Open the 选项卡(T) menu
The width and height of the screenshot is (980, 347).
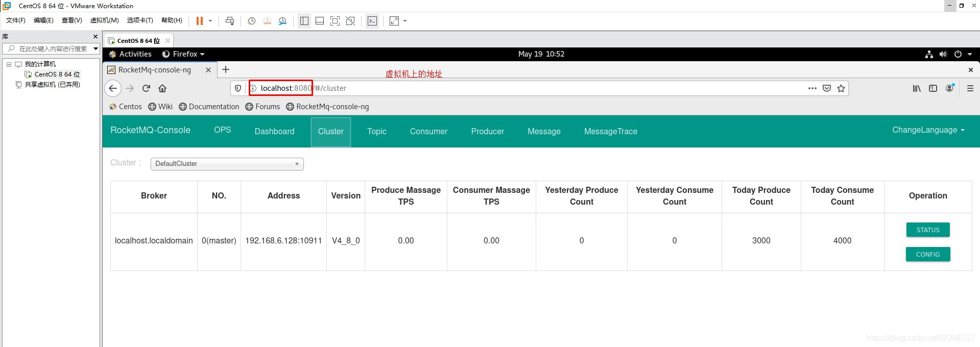click(140, 20)
